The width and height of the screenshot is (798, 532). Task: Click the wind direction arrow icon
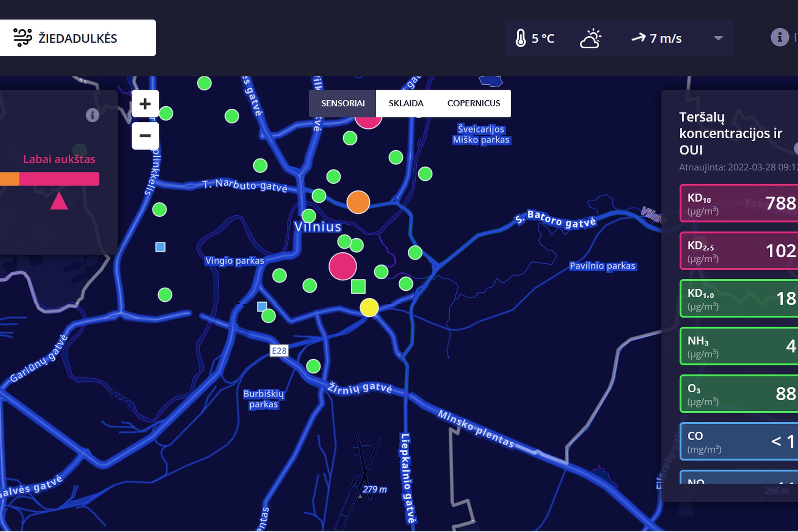tap(638, 37)
